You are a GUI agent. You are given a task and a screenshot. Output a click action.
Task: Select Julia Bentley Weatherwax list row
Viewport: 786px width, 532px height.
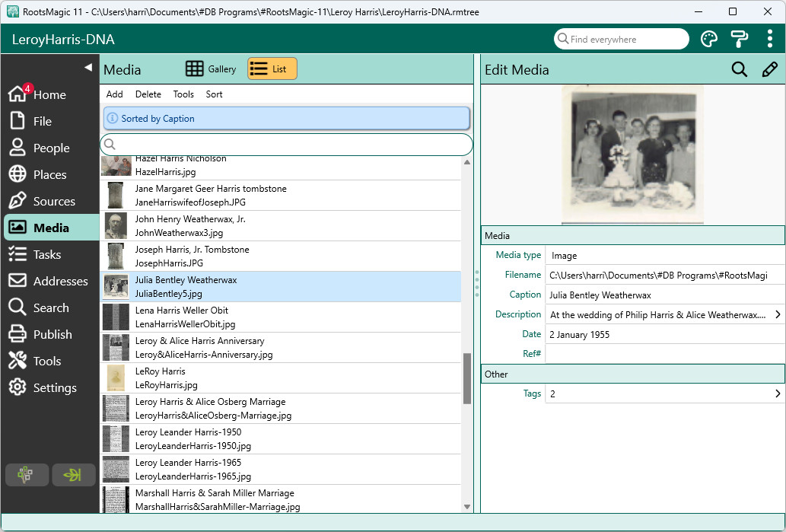pyautogui.click(x=281, y=287)
